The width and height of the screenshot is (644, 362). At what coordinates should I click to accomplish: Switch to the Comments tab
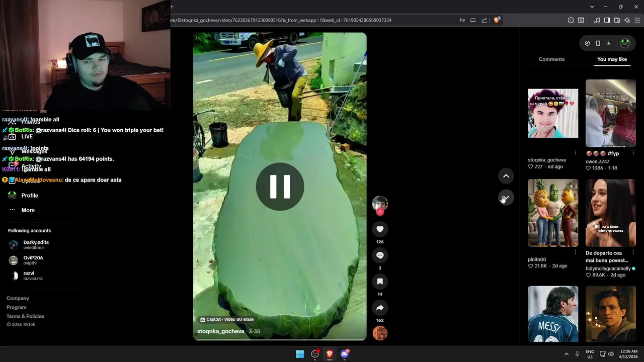(x=551, y=59)
